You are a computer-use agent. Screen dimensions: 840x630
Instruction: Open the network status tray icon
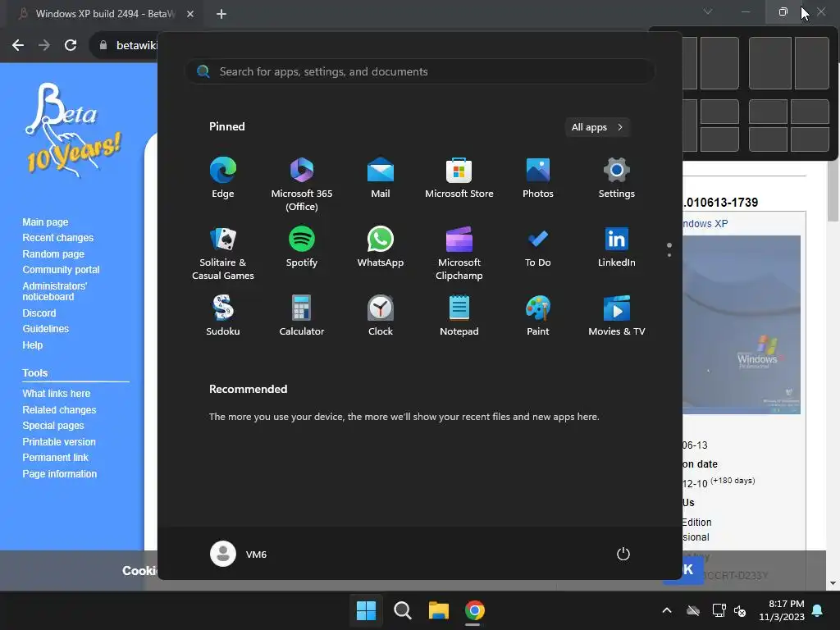pos(719,610)
